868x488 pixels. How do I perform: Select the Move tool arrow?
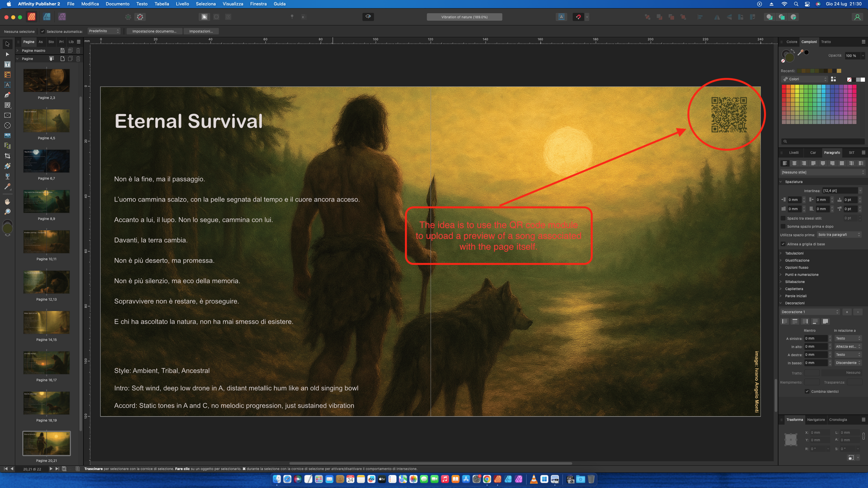(7, 44)
